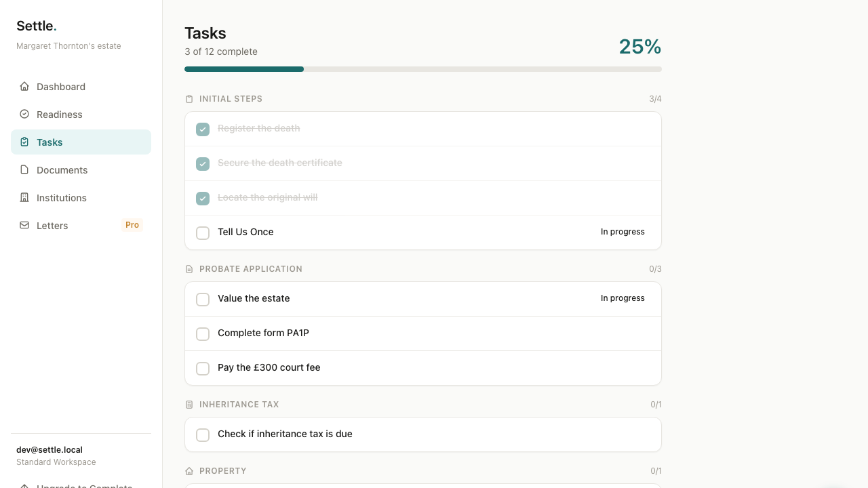The height and width of the screenshot is (488, 868).
Task: Click the Property house section icon
Action: pyautogui.click(x=189, y=471)
